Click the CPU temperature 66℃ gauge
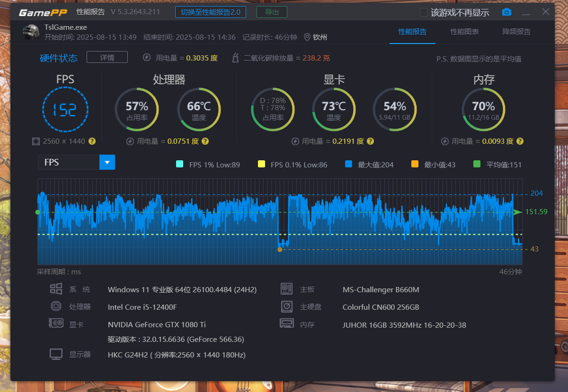Image resolution: width=568 pixels, height=392 pixels. pyautogui.click(x=199, y=110)
